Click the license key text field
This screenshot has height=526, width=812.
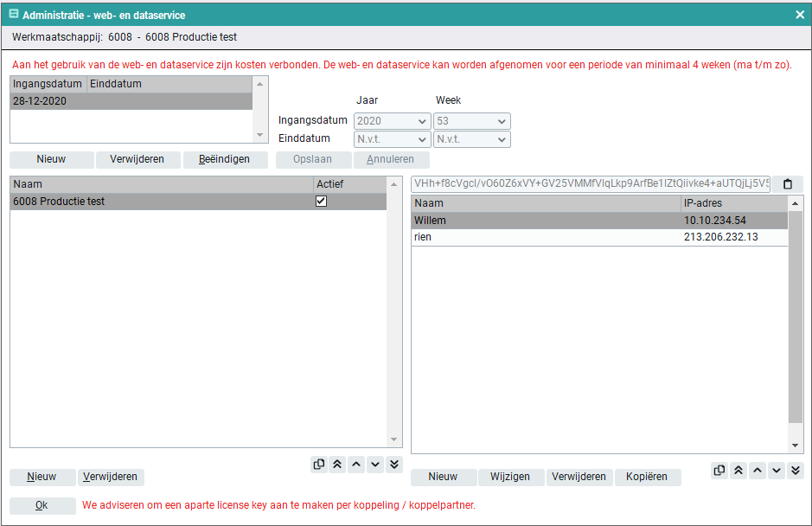coord(590,183)
